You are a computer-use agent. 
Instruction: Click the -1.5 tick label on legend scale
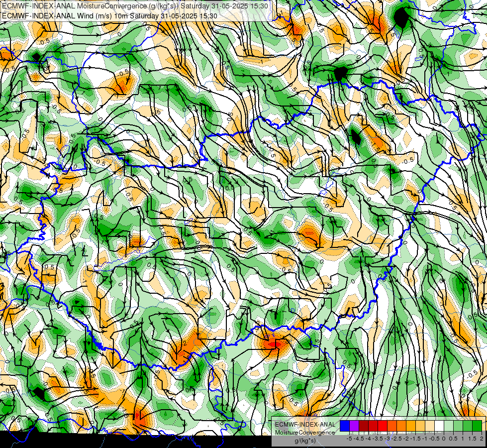(415, 439)
